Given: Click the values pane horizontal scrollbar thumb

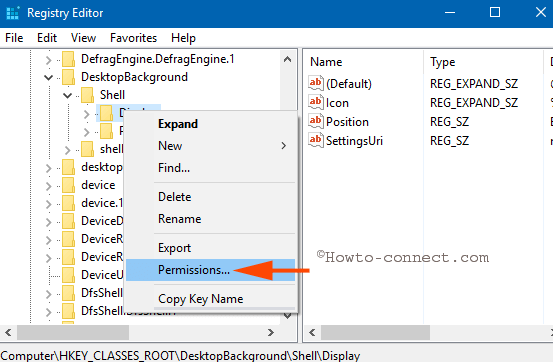Looking at the screenshot, I should [375, 332].
